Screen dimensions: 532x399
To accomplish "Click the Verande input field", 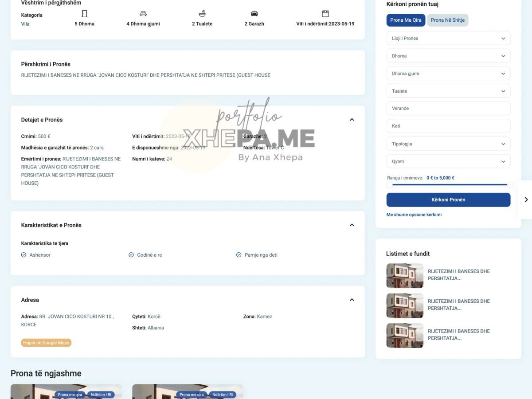I will tap(448, 109).
